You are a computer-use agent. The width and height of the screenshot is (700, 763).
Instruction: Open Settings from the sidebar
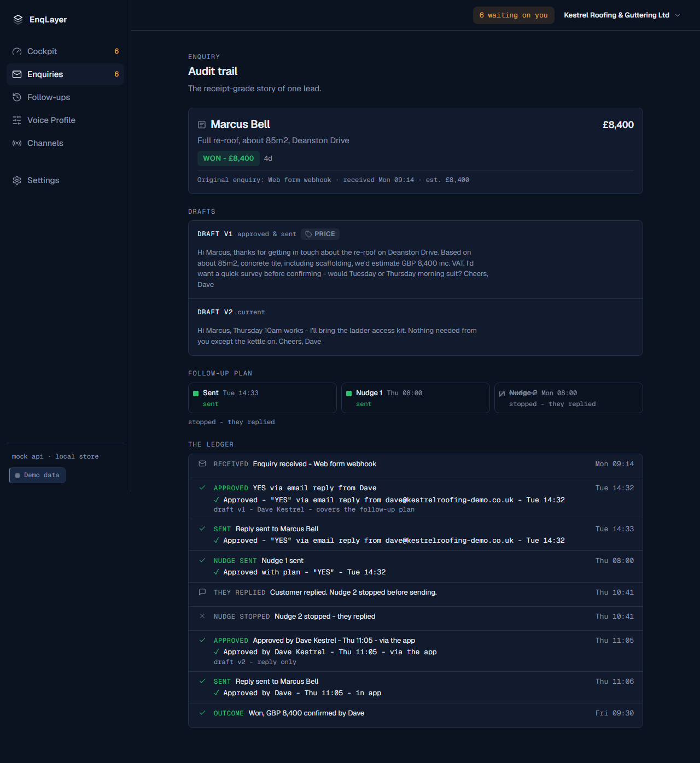tap(65, 180)
